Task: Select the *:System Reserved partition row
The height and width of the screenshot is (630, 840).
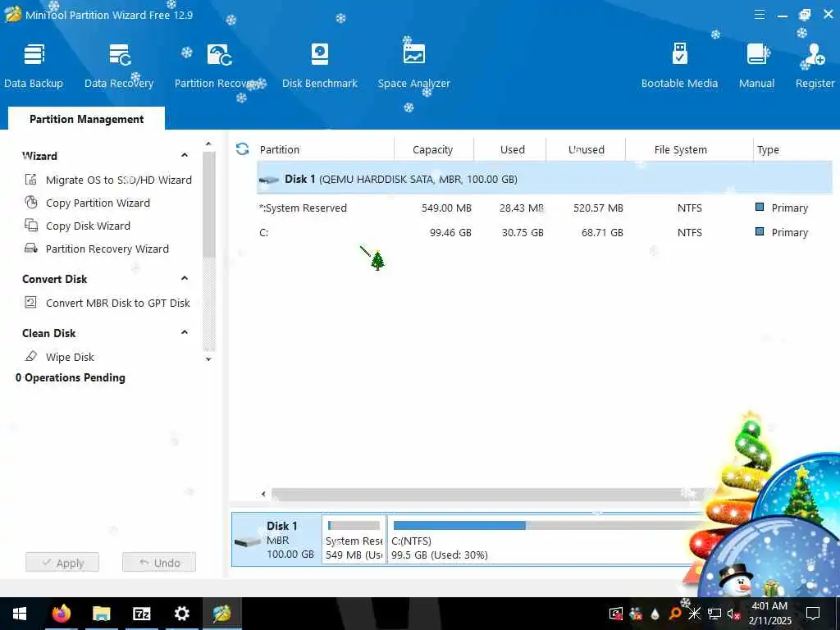Action: point(545,208)
